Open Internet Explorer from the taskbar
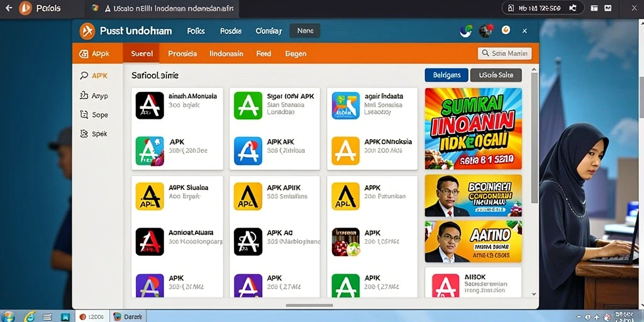The height and width of the screenshot is (322, 644). (30, 317)
